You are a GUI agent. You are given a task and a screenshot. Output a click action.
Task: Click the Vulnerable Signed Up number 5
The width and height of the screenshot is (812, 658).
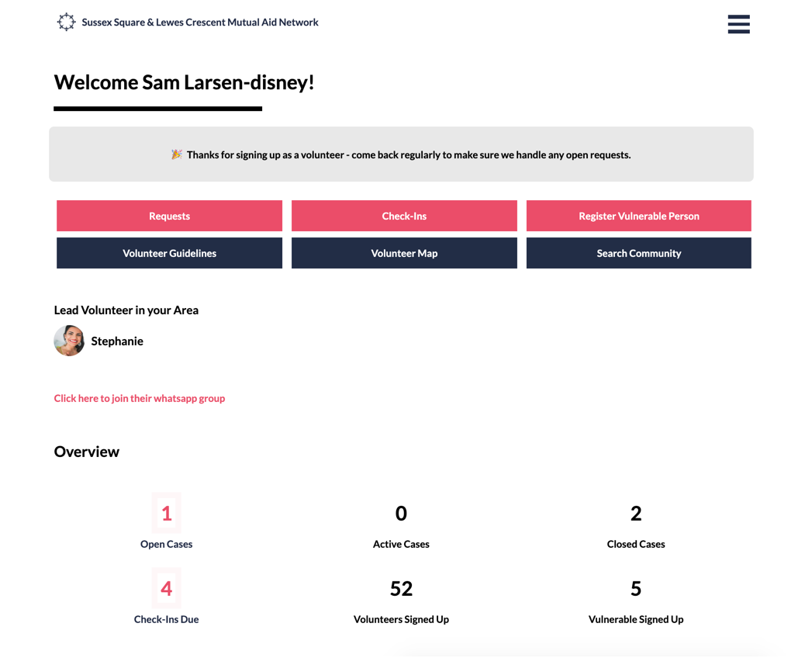636,588
